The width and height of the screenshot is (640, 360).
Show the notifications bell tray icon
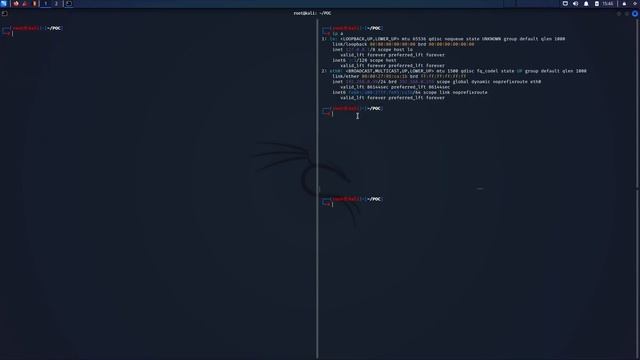[586, 3]
